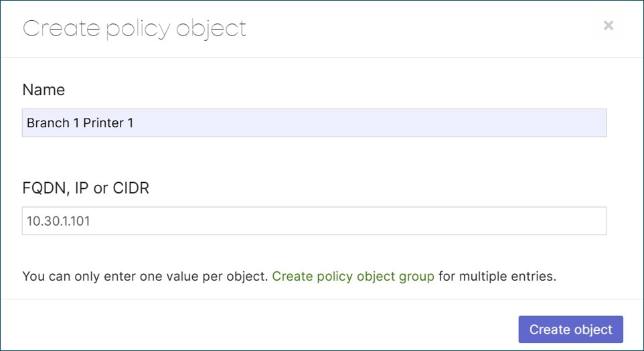The height and width of the screenshot is (351, 644).
Task: Select the Name label text
Action: coord(44,90)
